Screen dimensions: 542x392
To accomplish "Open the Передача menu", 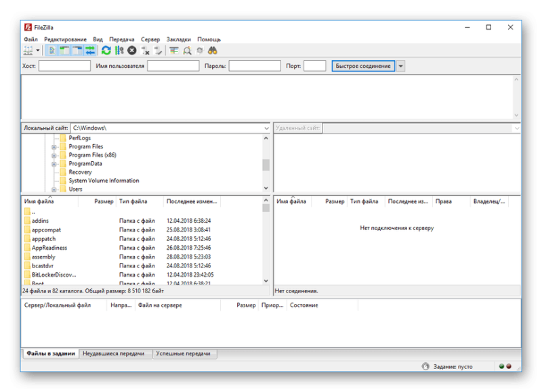I will (122, 39).
